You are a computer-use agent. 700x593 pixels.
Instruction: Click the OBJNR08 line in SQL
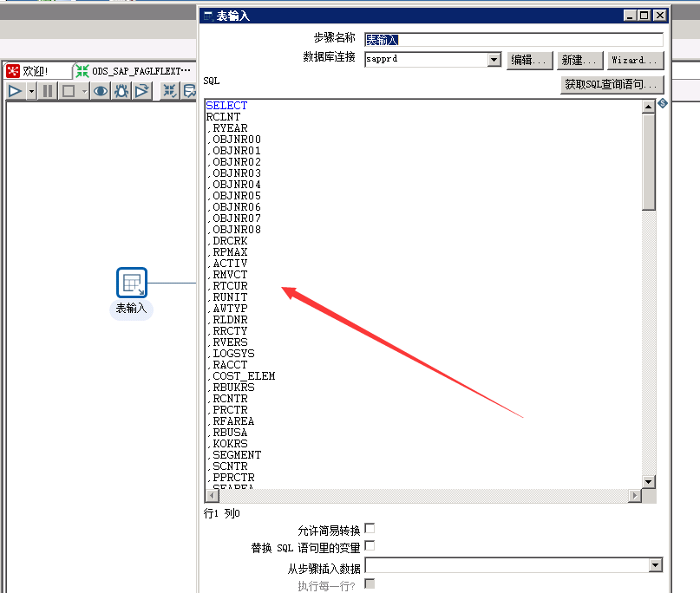click(x=234, y=230)
